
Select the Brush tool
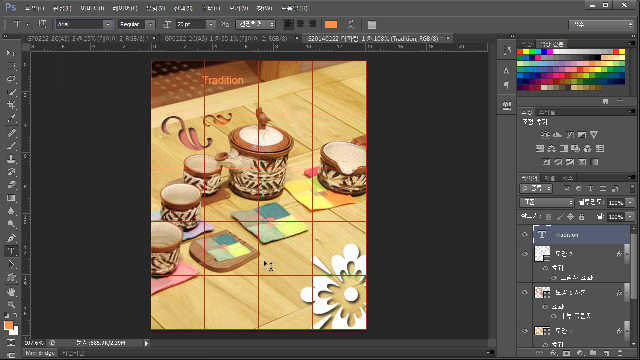11,145
